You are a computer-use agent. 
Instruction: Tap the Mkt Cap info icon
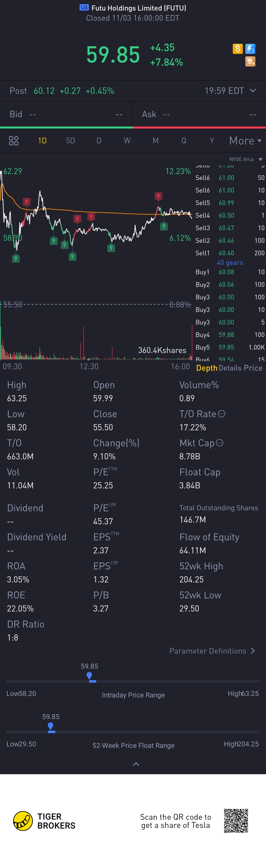click(219, 443)
